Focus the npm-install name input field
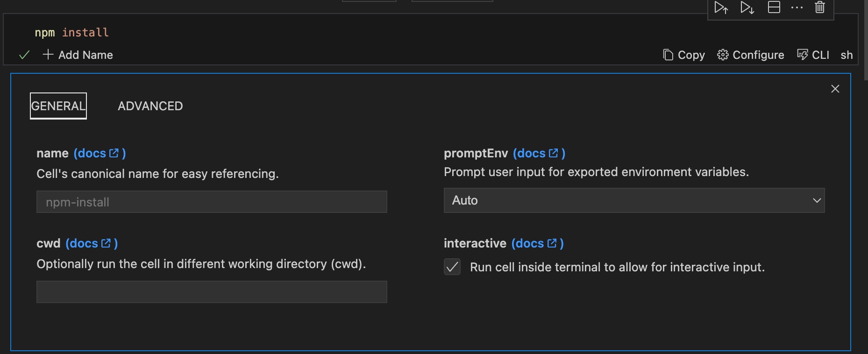This screenshot has height=354, width=868. pyautogui.click(x=212, y=202)
